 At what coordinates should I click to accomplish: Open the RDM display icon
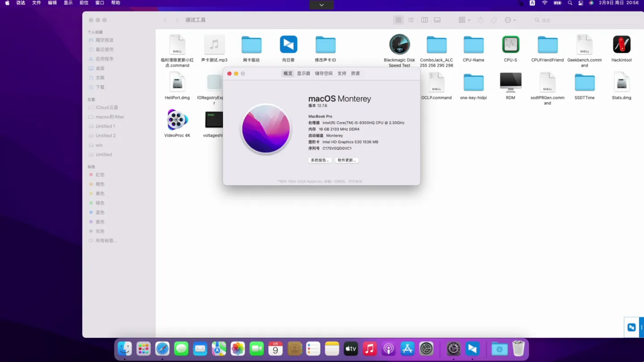(510, 83)
